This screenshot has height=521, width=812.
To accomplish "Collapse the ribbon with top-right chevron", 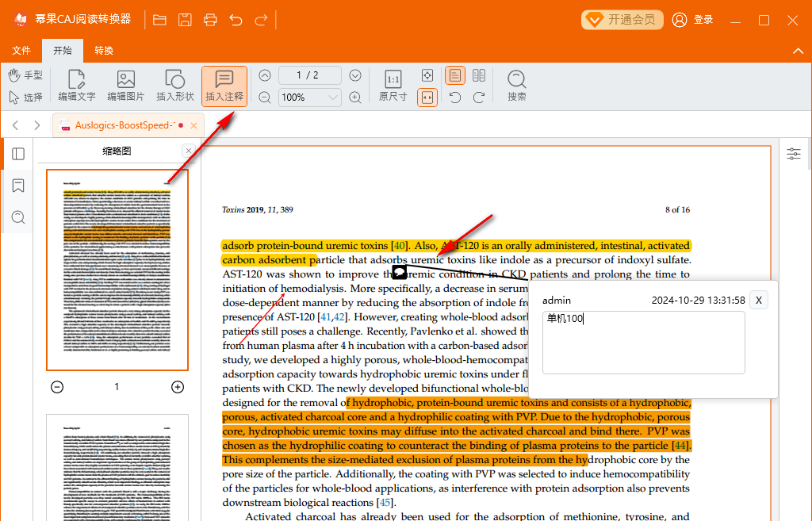I will [798, 51].
